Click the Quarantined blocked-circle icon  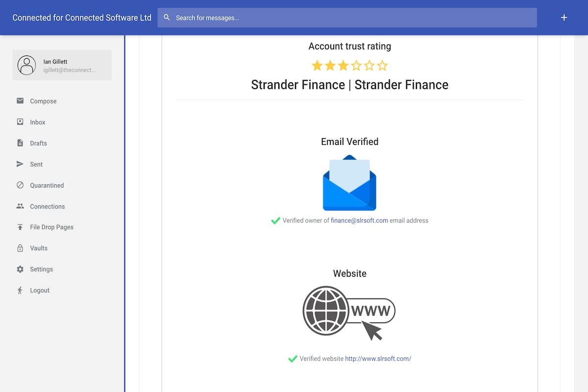(20, 185)
